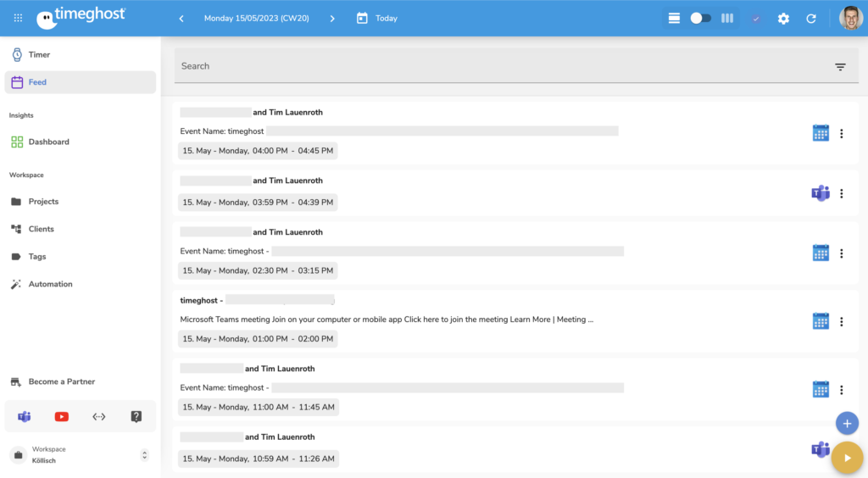
Task: Click calendar icon on 04:00 PM event
Action: tap(820, 133)
